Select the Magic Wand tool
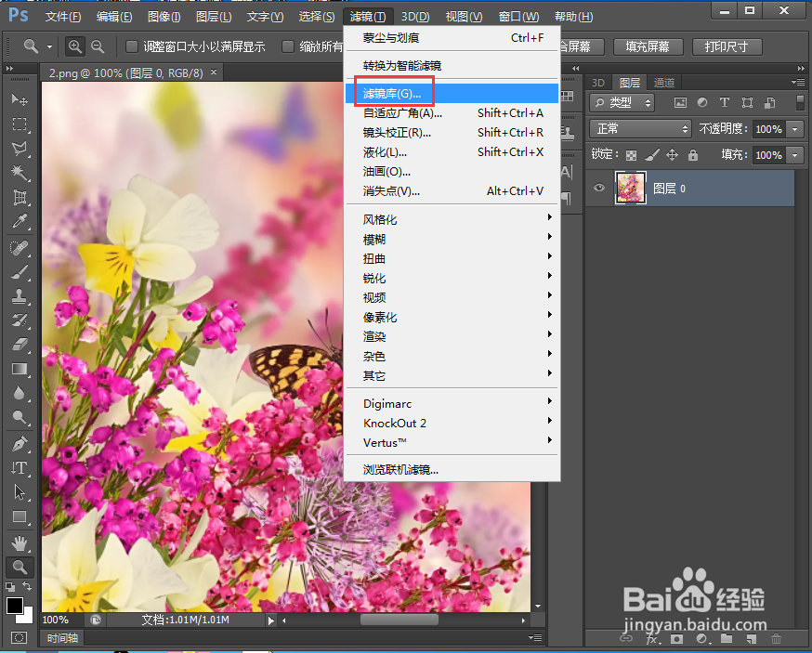Screen dimensions: 812x653 pyautogui.click(x=20, y=173)
